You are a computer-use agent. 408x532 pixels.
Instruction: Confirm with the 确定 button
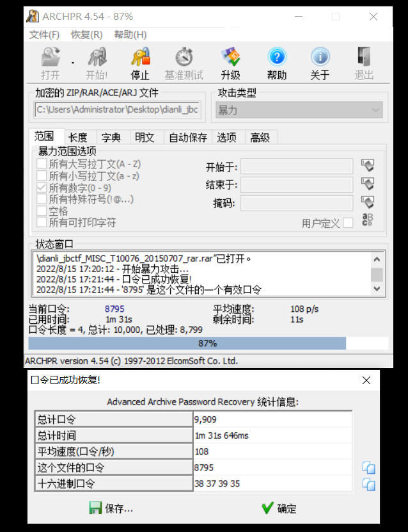[279, 508]
